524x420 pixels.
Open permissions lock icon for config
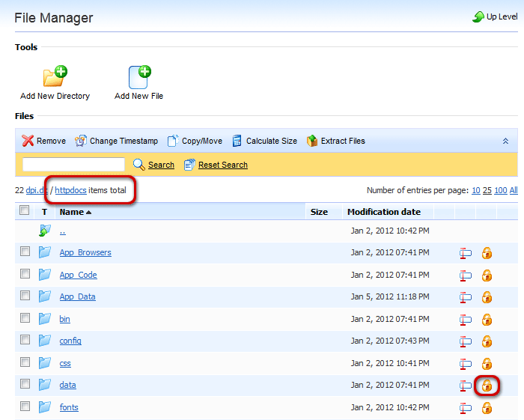(487, 341)
